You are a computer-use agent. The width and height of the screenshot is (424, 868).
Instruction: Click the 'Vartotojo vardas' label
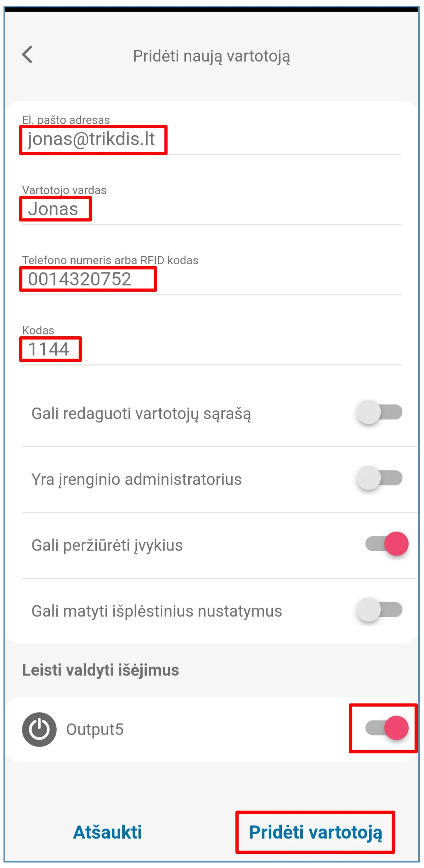click(64, 190)
